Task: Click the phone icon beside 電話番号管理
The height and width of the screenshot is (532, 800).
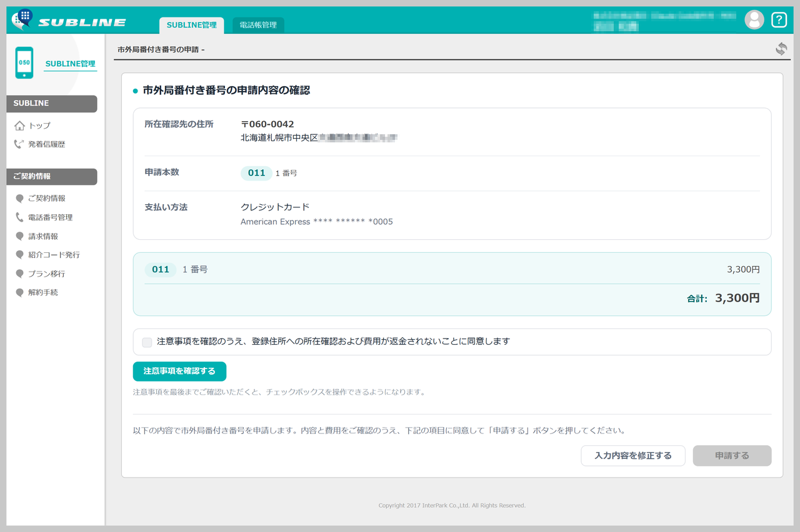Action: tap(19, 217)
